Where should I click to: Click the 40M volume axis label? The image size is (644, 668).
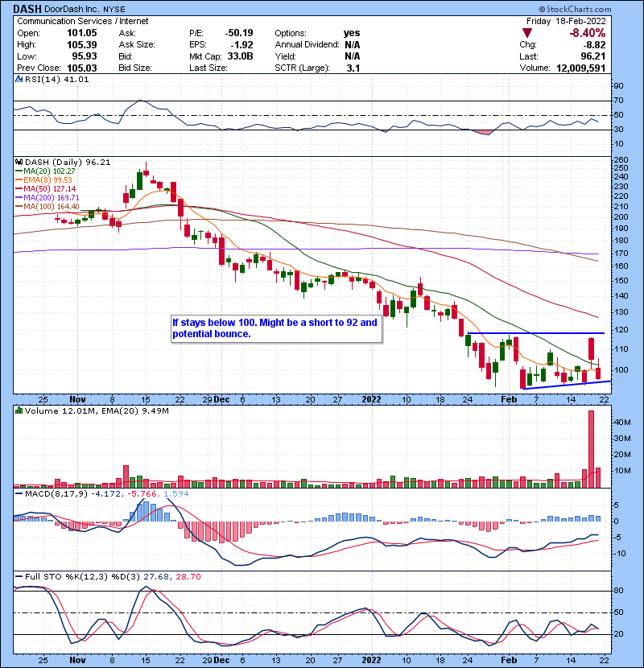click(621, 423)
